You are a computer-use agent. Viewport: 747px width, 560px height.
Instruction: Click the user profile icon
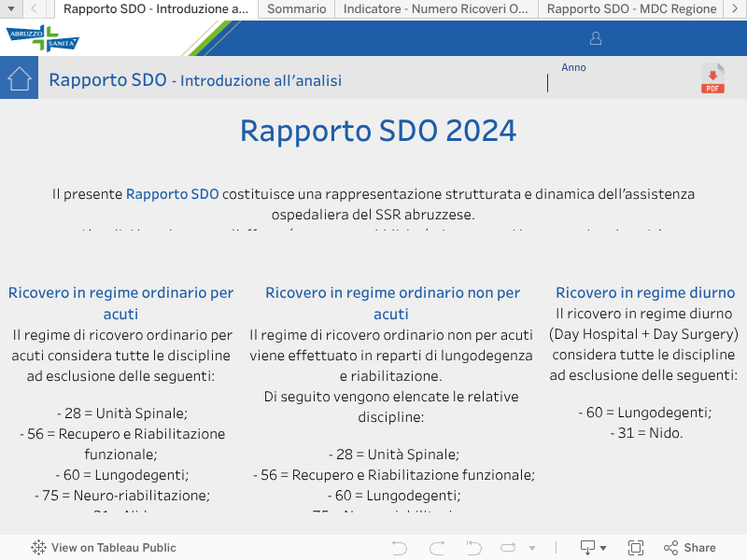[596, 38]
